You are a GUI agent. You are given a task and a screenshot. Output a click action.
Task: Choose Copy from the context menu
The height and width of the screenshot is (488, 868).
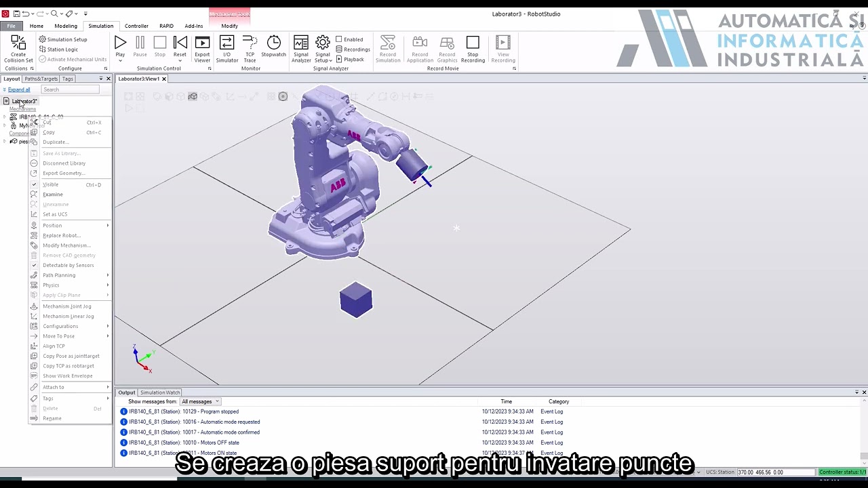coord(49,132)
